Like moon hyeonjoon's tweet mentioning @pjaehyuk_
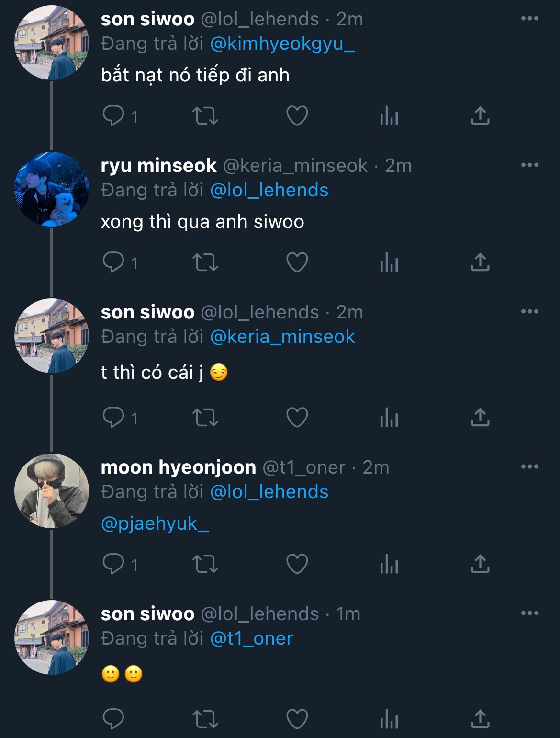Viewport: 560px width, 738px height. click(x=297, y=564)
